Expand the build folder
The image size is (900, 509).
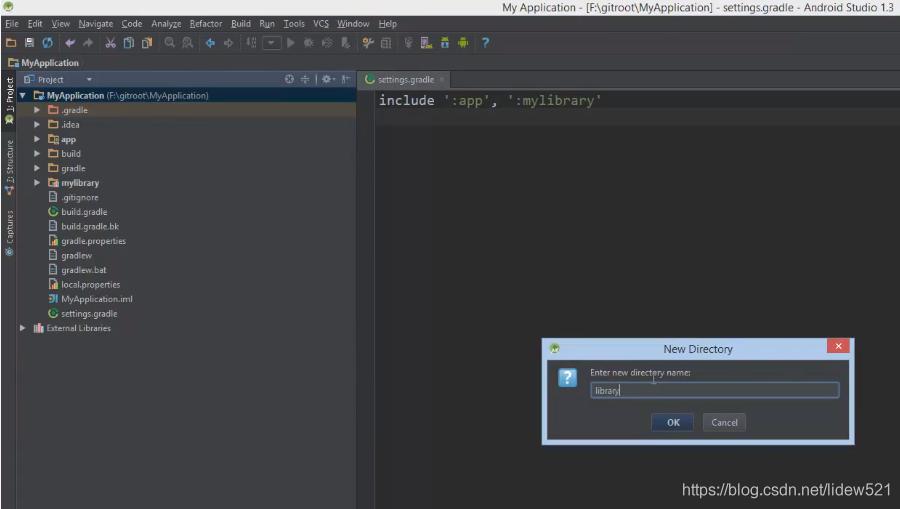37,153
